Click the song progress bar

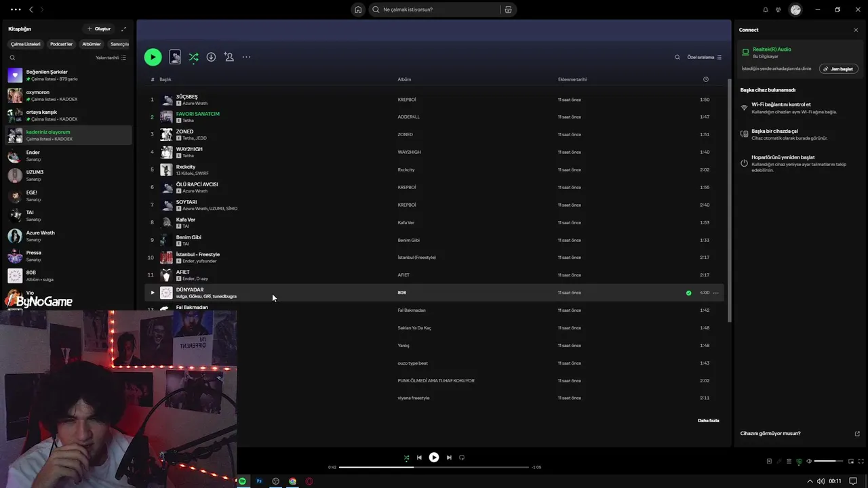pos(434,467)
